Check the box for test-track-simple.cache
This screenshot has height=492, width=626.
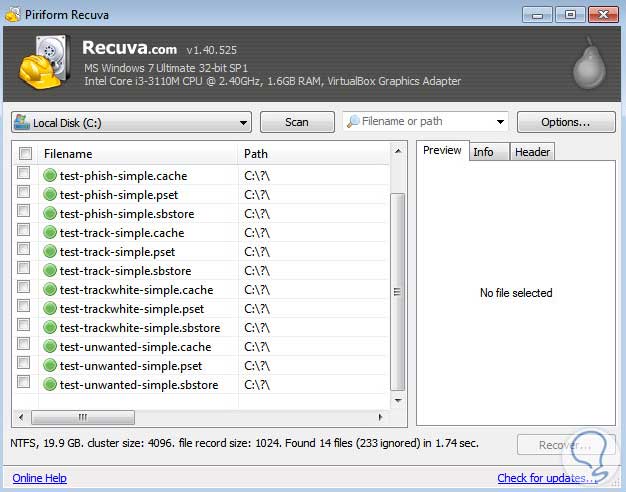tap(24, 230)
